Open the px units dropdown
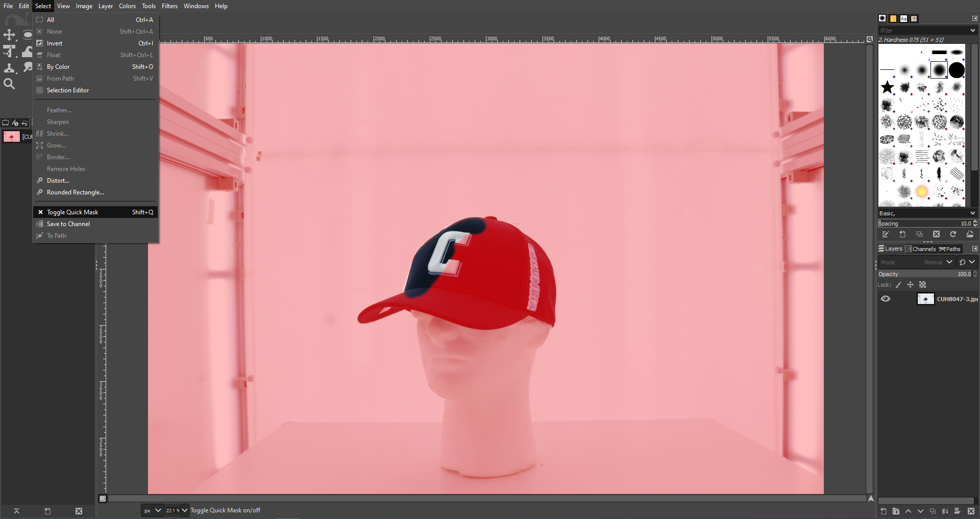The width and height of the screenshot is (980, 519). [x=153, y=510]
